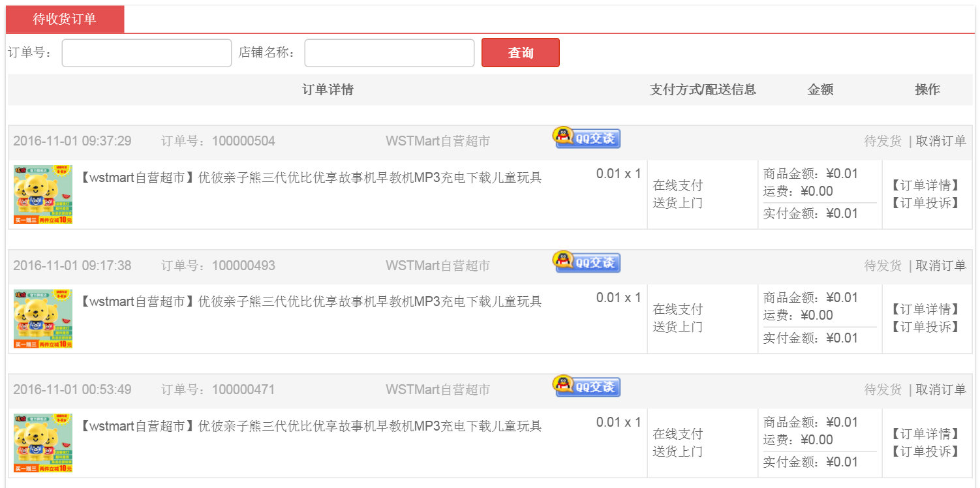The image size is (980, 488).
Task: Click product thumbnail in order 100000493
Action: (43, 319)
